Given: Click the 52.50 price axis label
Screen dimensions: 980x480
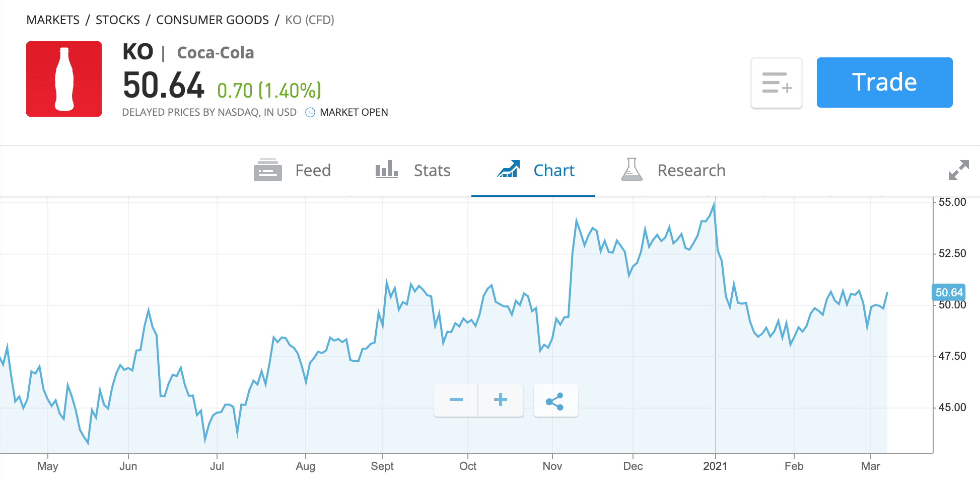Looking at the screenshot, I should [952, 254].
